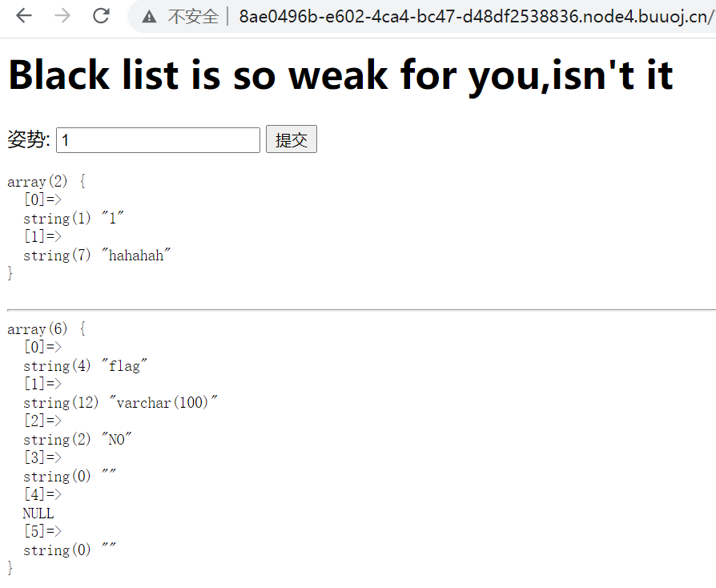
Task: Click the 姿势: field label
Action: point(29,140)
